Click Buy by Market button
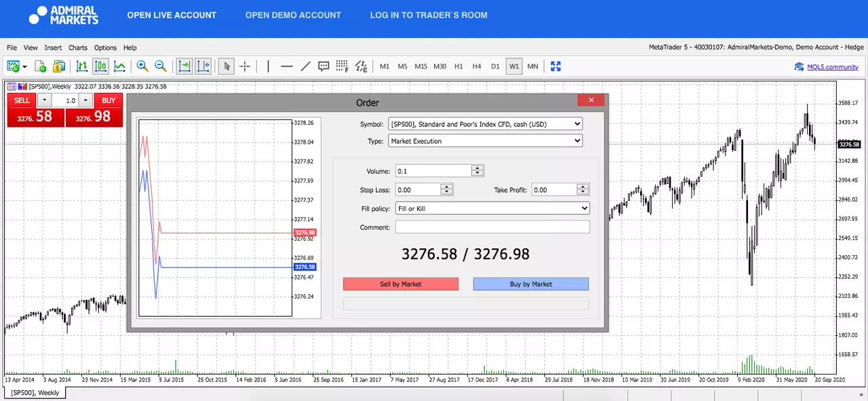This screenshot has height=401, width=868. [x=531, y=284]
